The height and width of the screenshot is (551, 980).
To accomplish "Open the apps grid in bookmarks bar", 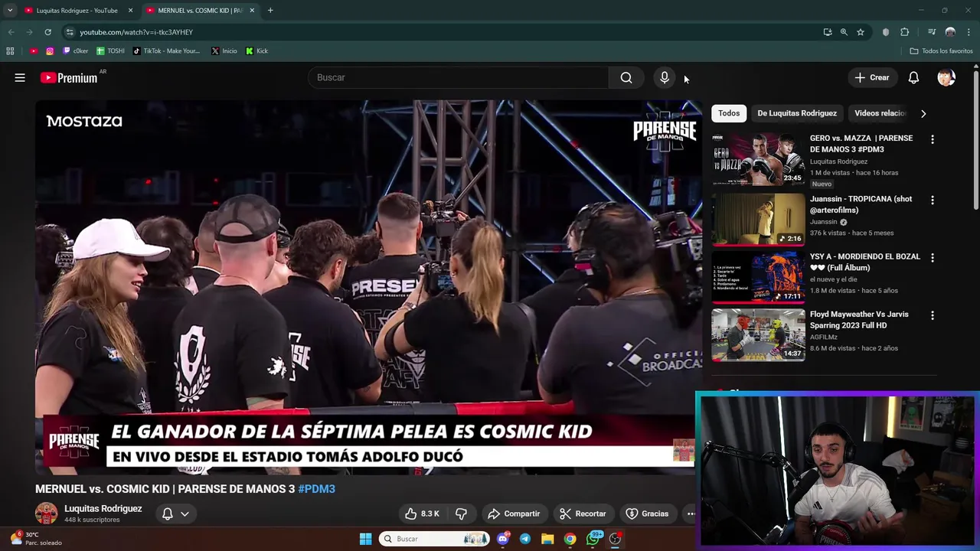I will tap(10, 51).
